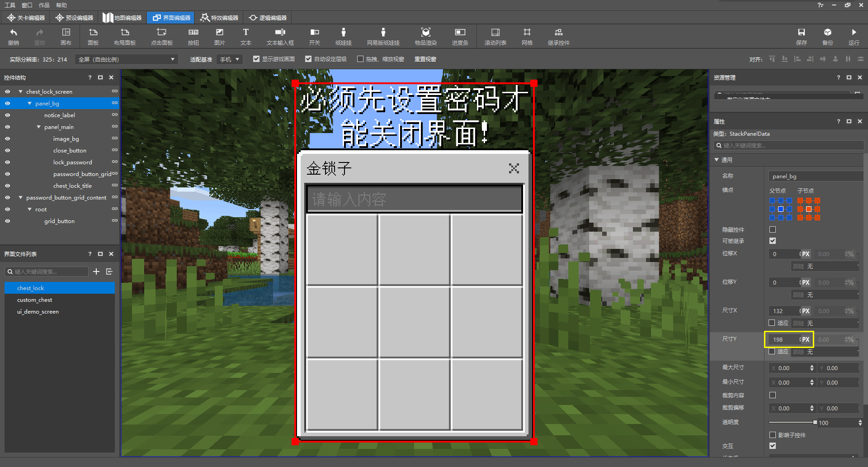Click the property keyword search field
868x467 pixels.
789,145
